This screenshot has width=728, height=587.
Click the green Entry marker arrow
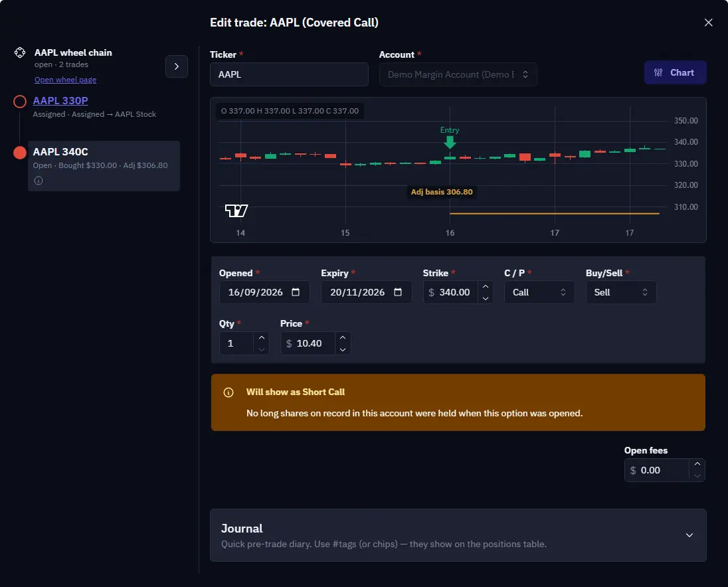click(450, 143)
